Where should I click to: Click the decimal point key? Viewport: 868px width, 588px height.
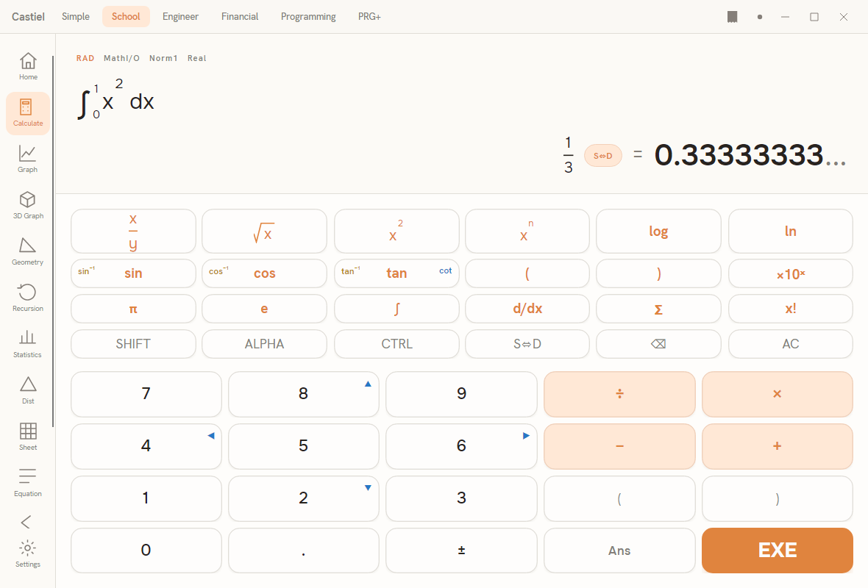pos(303,551)
